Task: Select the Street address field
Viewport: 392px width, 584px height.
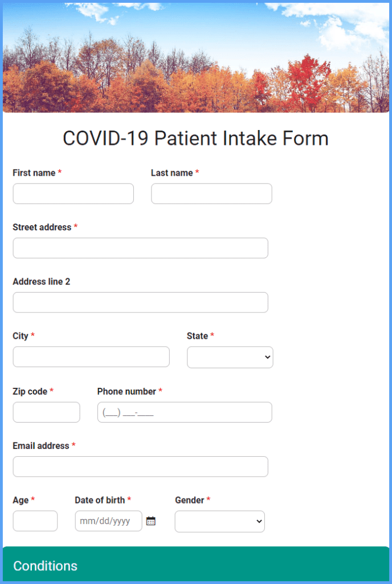Action: (140, 248)
